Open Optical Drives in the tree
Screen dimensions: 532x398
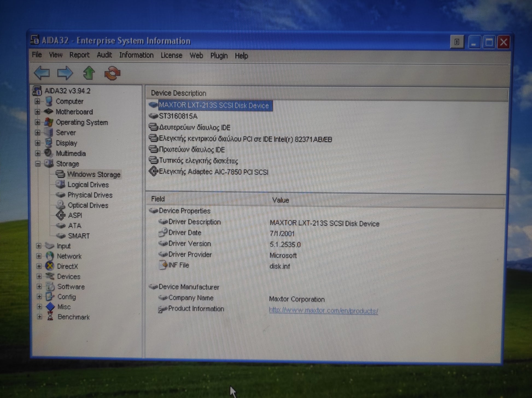88,205
